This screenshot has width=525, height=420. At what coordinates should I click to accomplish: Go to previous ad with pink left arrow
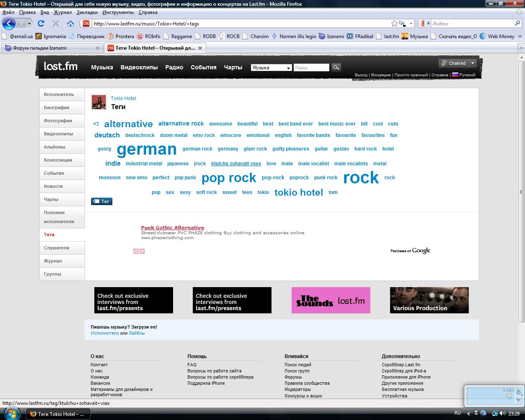136,251
